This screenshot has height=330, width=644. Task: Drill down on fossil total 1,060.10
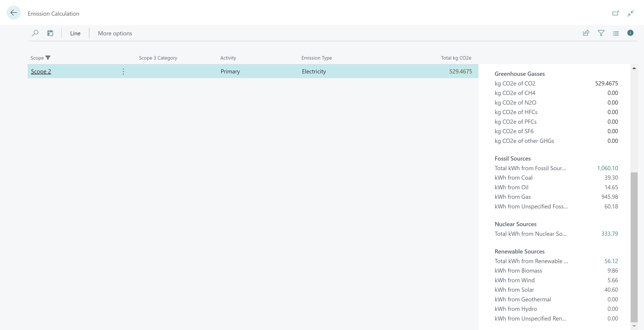click(607, 168)
